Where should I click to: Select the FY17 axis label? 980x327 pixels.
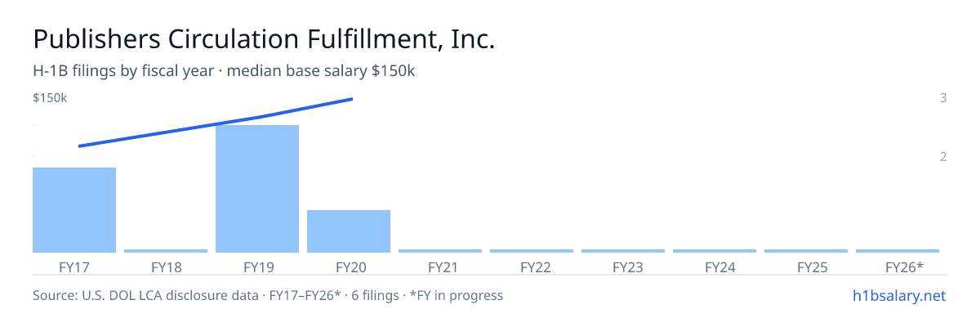[74, 267]
